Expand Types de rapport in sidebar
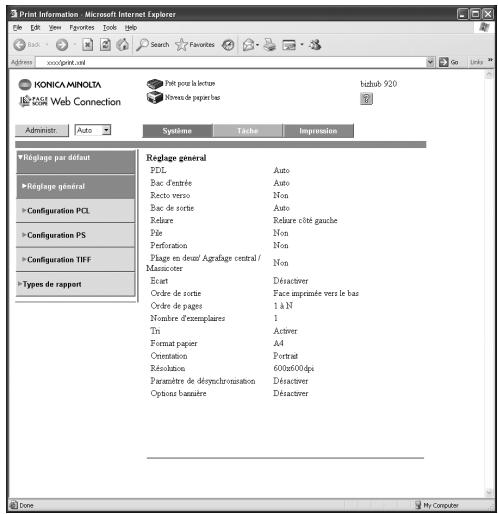Viewport: 498px width, 514px height. point(76,284)
